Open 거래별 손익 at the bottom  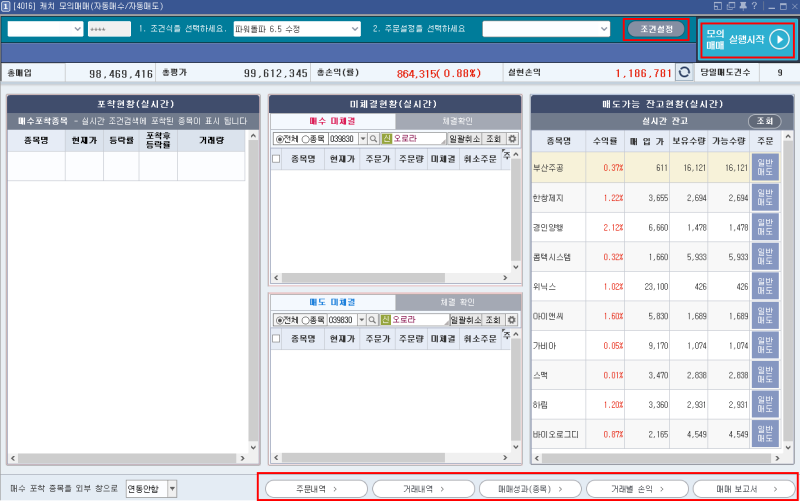[x=637, y=489]
